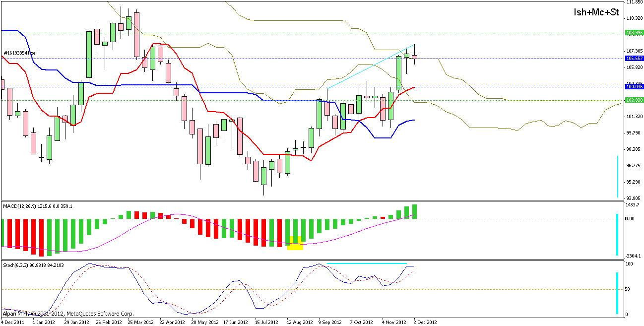Click the green 108.996 price level tag
This screenshot has width=644, height=326.
pyautogui.click(x=635, y=33)
